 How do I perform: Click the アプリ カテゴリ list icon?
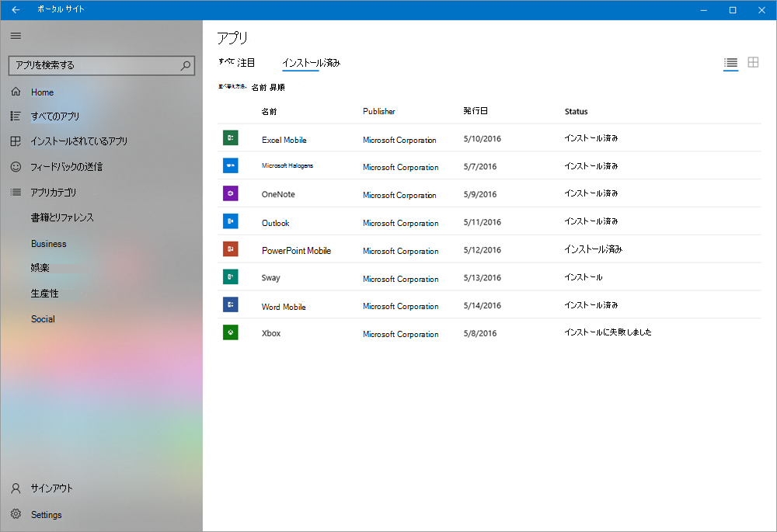tap(16, 192)
